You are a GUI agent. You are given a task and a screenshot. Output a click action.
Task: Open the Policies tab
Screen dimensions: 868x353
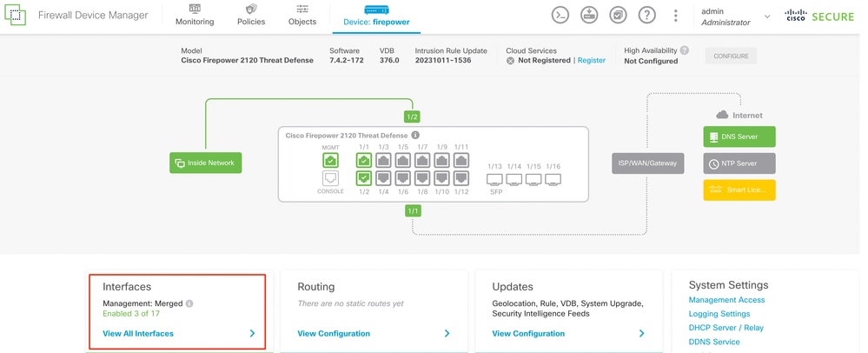pos(251,16)
